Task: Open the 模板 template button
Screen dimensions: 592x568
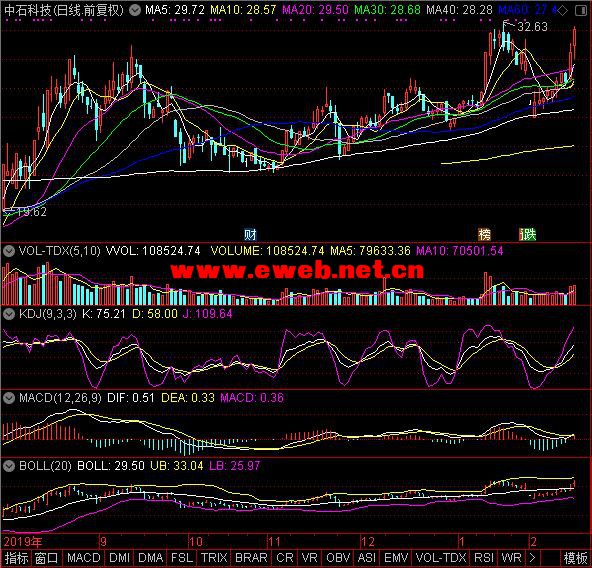Action: point(575,558)
